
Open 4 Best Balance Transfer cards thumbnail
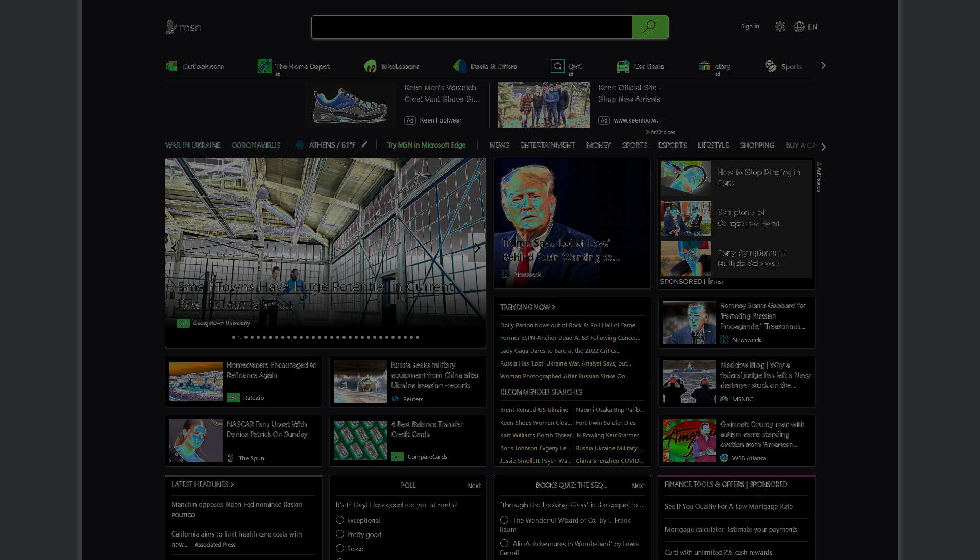[360, 441]
